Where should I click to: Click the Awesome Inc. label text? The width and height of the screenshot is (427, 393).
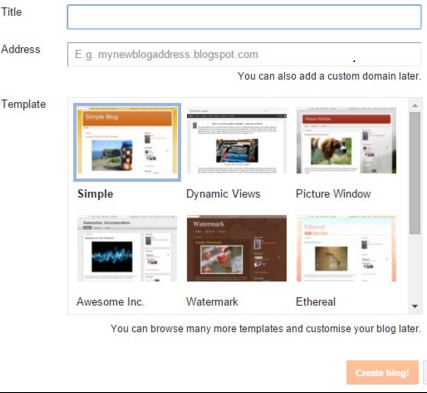coord(110,302)
